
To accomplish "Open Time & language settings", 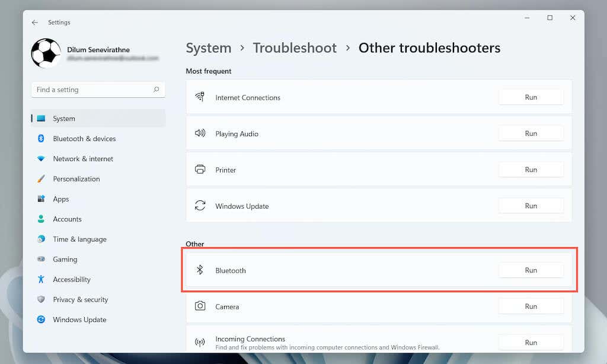I will point(79,240).
